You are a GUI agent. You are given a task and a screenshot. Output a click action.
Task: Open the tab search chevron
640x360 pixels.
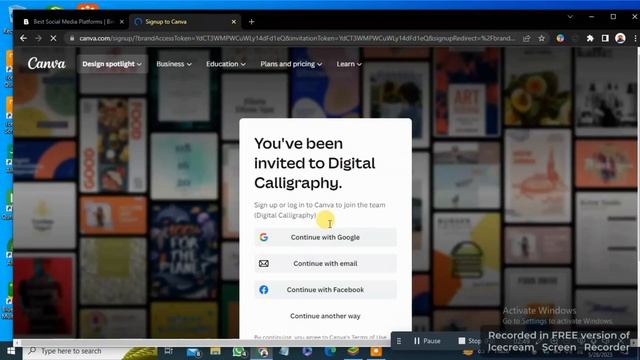[570, 17]
